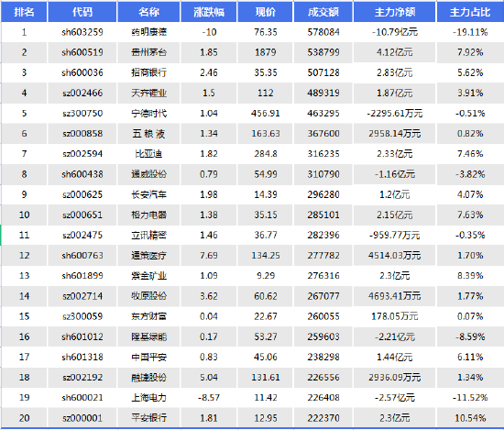
Task: Select the 上海电力 name cell
Action: tap(148, 398)
